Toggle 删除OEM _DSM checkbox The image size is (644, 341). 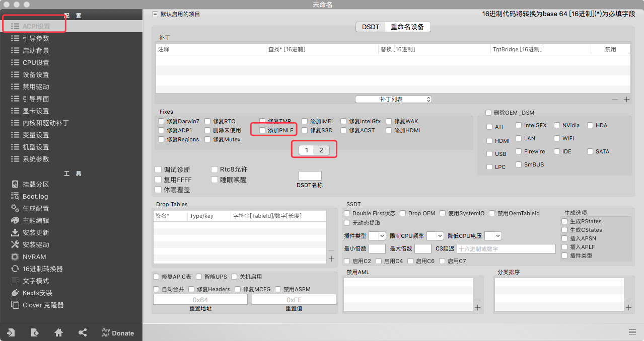pos(488,113)
